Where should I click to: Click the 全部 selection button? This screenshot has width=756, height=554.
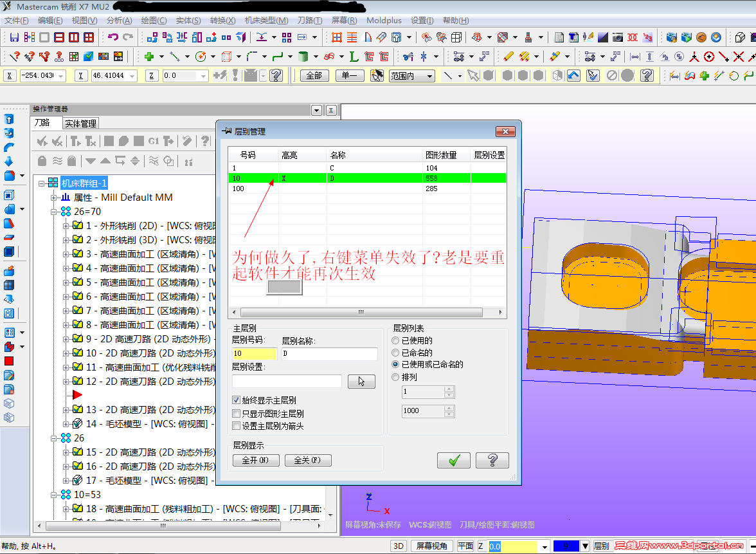coord(314,76)
